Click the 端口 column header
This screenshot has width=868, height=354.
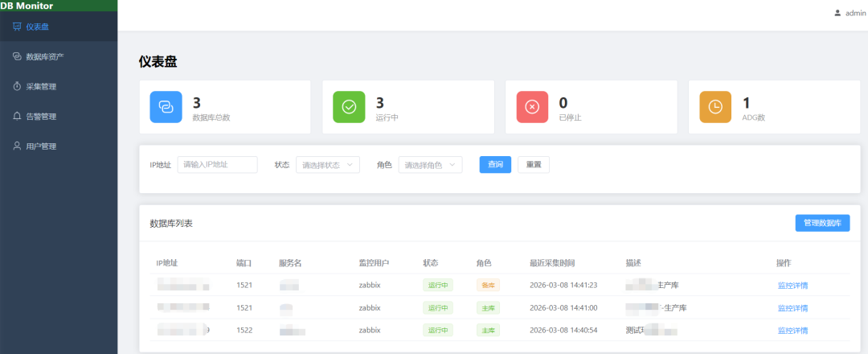point(244,263)
